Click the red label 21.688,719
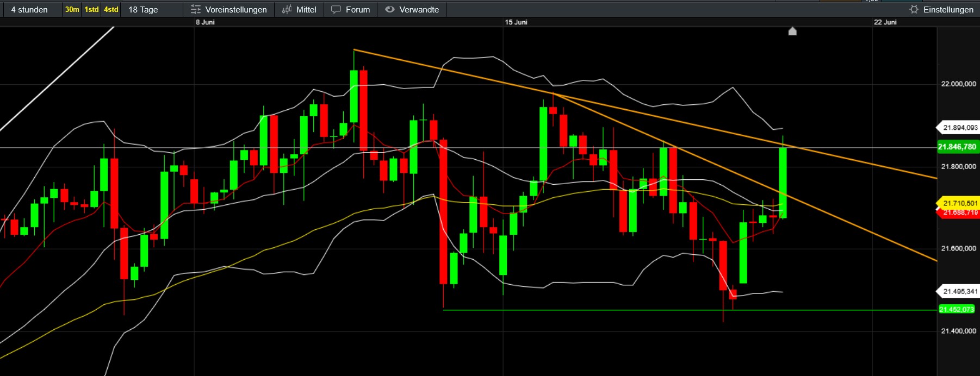980x376 pixels. pos(958,213)
